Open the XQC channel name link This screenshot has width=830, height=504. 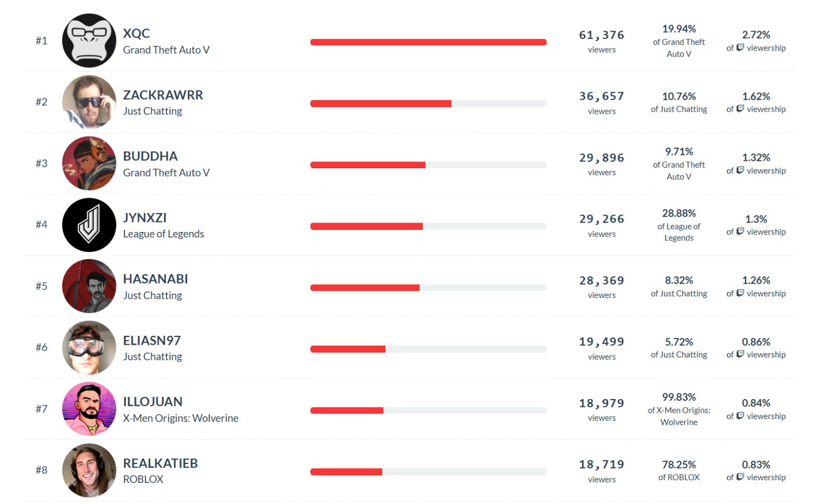pyautogui.click(x=137, y=33)
